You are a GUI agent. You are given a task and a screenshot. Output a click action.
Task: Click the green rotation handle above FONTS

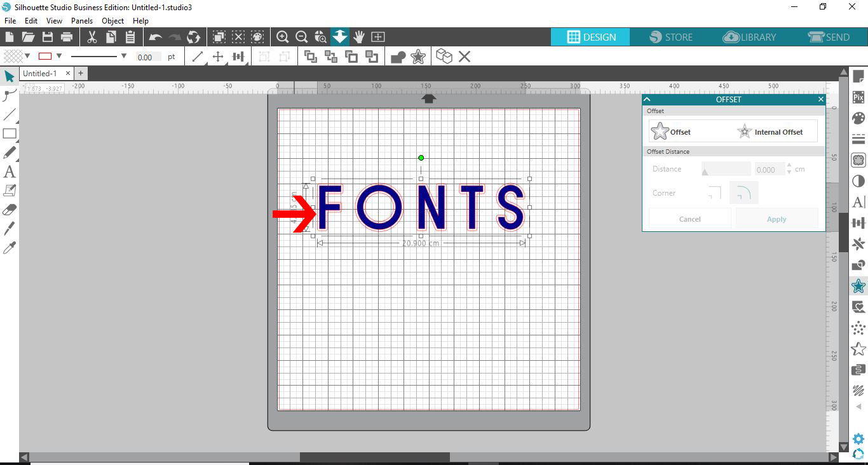click(x=421, y=158)
